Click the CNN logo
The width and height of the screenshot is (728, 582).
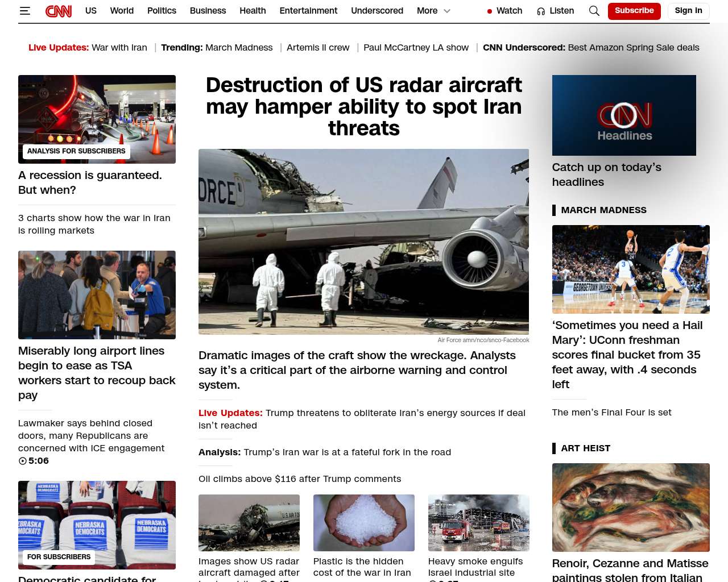tap(59, 11)
